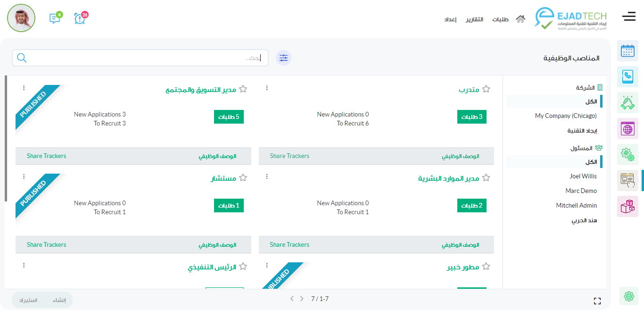Open the activities clock icon
Viewport: 644px width, 310px height.
click(x=80, y=18)
